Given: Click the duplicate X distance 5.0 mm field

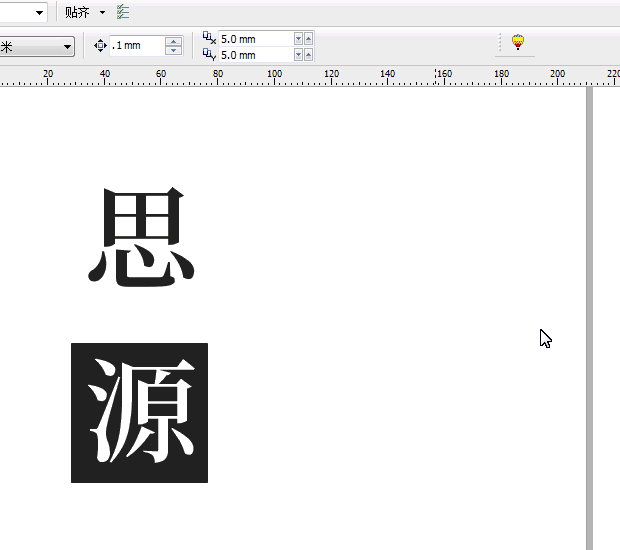Looking at the screenshot, I should (255, 38).
